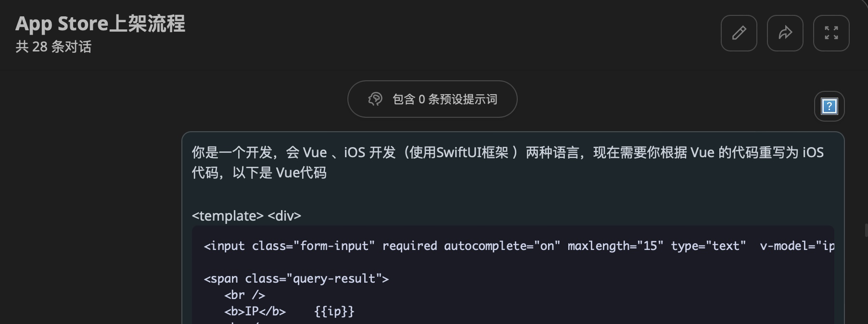Toggle fullscreen with the expand arrows icon
Viewport: 868px width, 324px height.
tap(831, 33)
